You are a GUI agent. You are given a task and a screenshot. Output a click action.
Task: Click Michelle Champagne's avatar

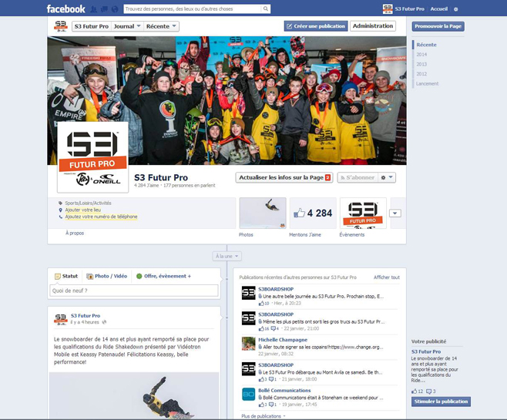tap(248, 344)
